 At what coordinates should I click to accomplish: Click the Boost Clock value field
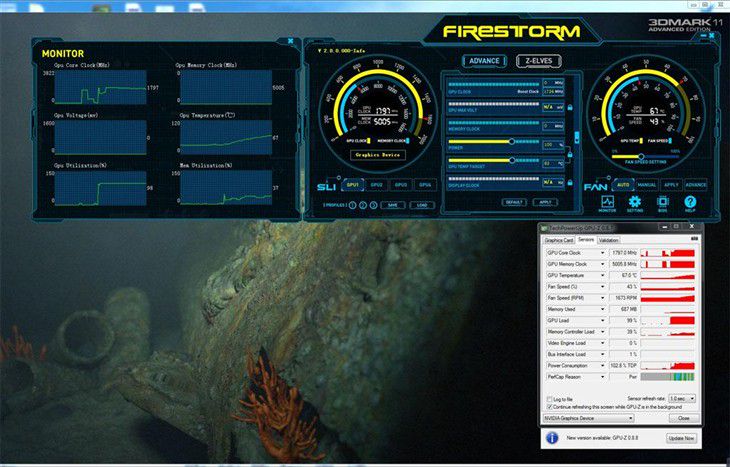coord(553,92)
